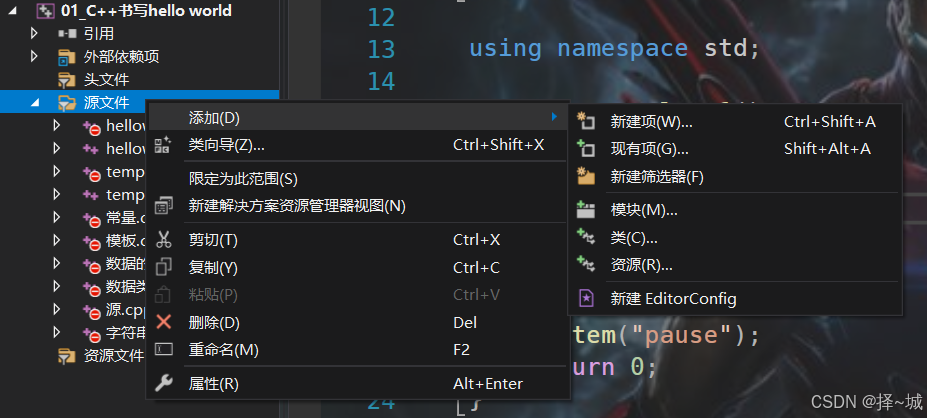Select 新建筛选器(F) in the submenu
Viewport: 927px width, 418px height.
point(735,176)
